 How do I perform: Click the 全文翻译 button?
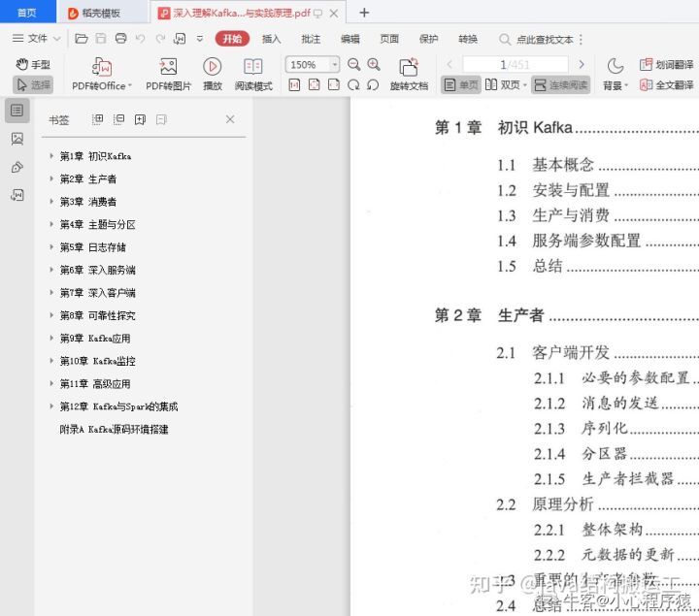(x=666, y=84)
